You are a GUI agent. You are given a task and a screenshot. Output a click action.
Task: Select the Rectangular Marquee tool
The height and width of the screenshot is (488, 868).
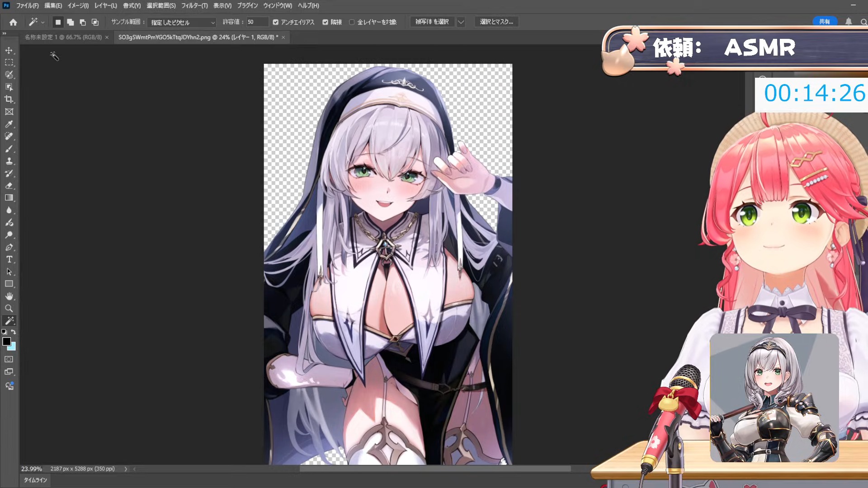click(9, 62)
